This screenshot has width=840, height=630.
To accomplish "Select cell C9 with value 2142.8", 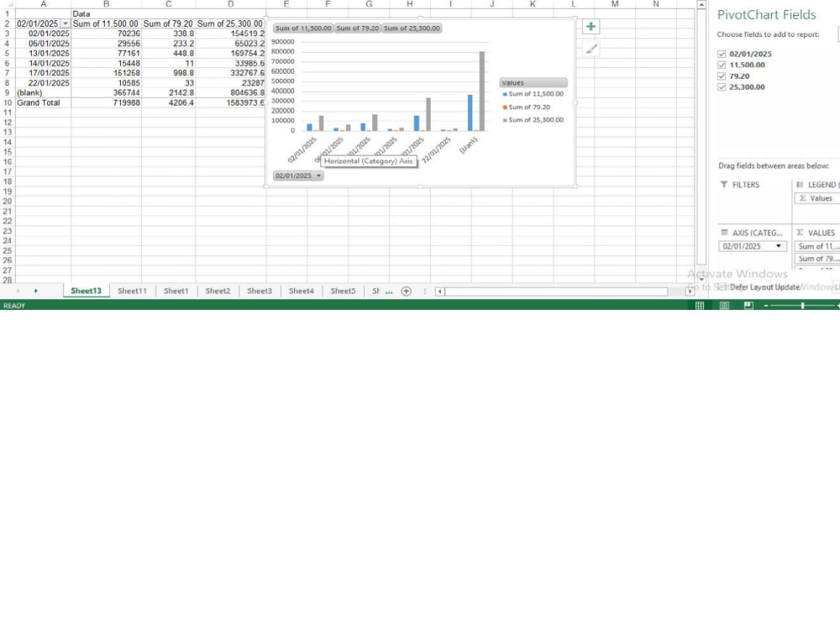I will click(168, 92).
